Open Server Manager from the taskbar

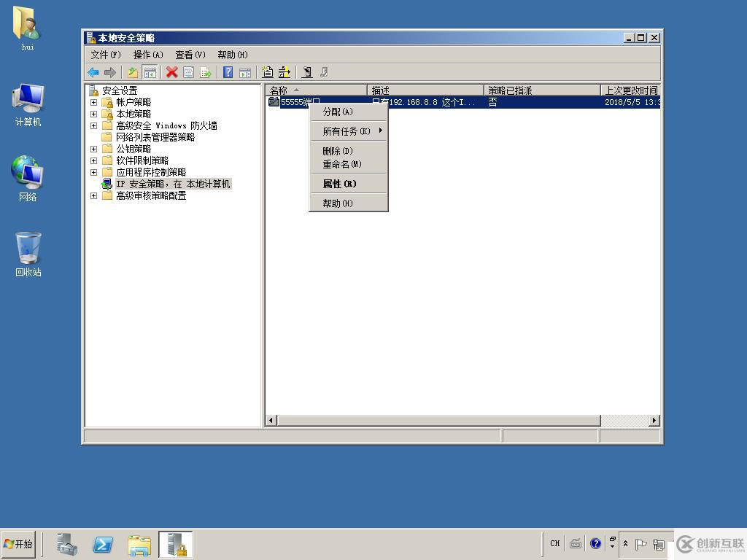(67, 544)
